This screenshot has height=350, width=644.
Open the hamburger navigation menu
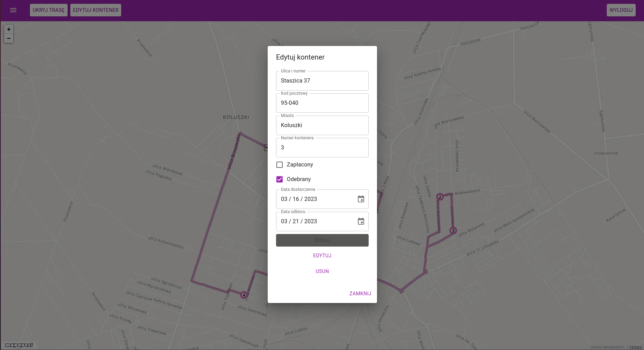coord(13,10)
